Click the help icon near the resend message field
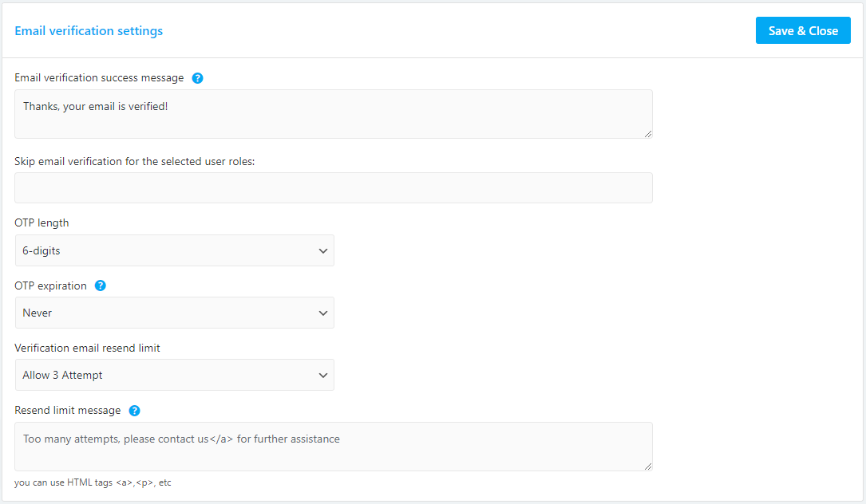The height and width of the screenshot is (504, 866). tap(134, 411)
